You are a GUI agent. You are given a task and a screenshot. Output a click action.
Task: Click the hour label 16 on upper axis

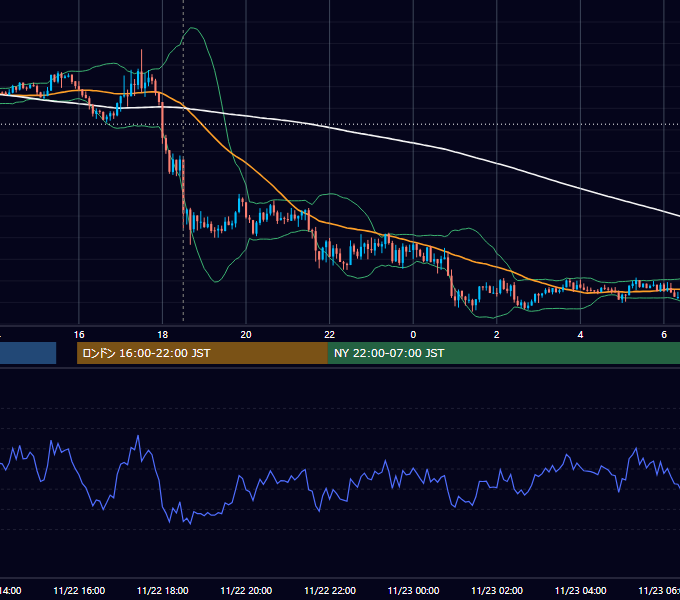79,335
